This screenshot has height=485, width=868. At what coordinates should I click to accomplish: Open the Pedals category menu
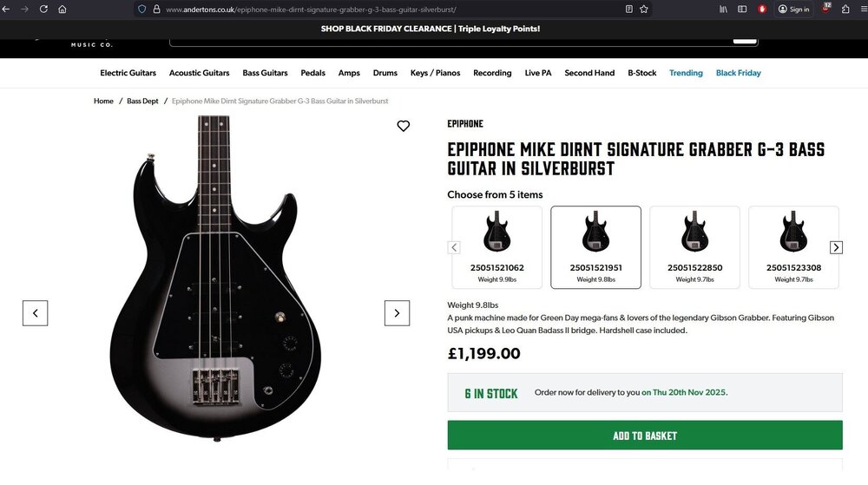[x=312, y=73]
